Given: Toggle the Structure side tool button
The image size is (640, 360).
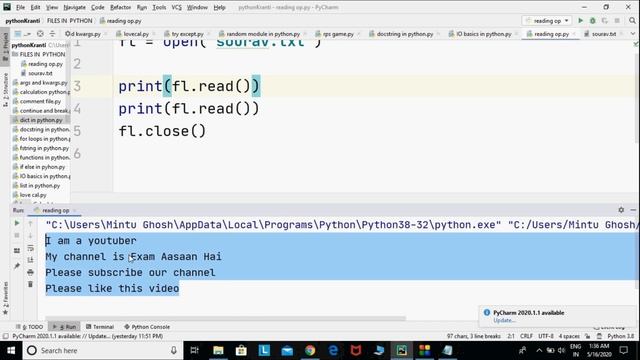Looking at the screenshot, I should pos(5,89).
